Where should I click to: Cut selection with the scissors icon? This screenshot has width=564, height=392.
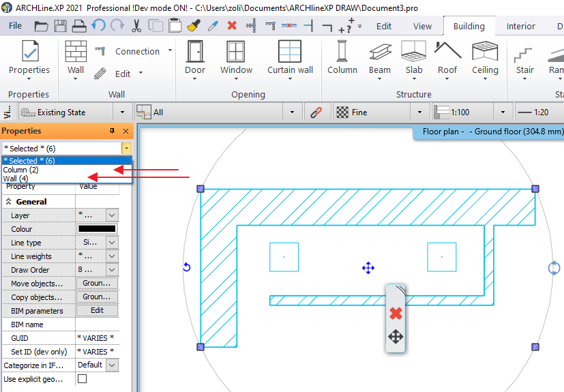pos(136,26)
